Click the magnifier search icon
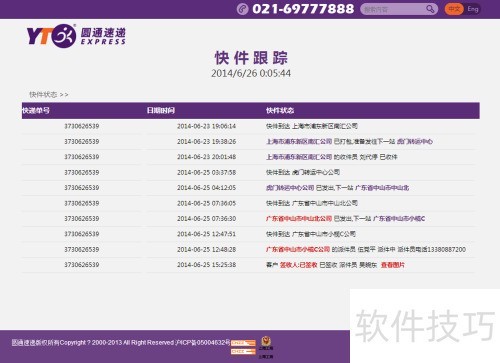Image resolution: width=500 pixels, height=363 pixels. 430,9
